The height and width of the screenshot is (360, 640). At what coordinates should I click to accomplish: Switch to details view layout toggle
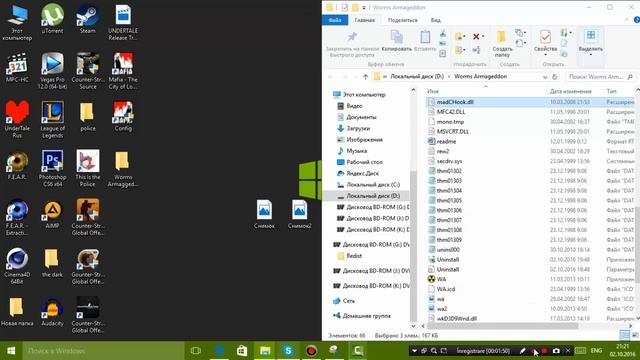[x=624, y=335]
